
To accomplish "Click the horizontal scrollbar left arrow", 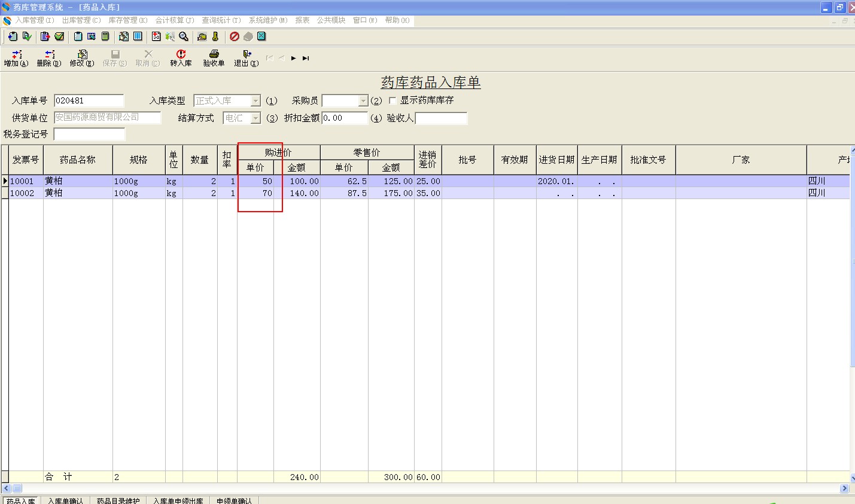I will click(6, 488).
